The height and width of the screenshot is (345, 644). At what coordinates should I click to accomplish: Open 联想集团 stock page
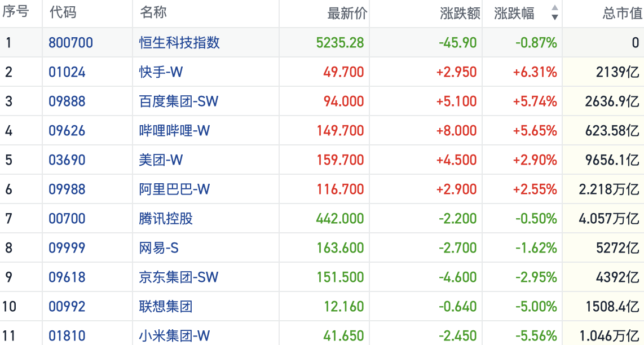click(x=166, y=307)
